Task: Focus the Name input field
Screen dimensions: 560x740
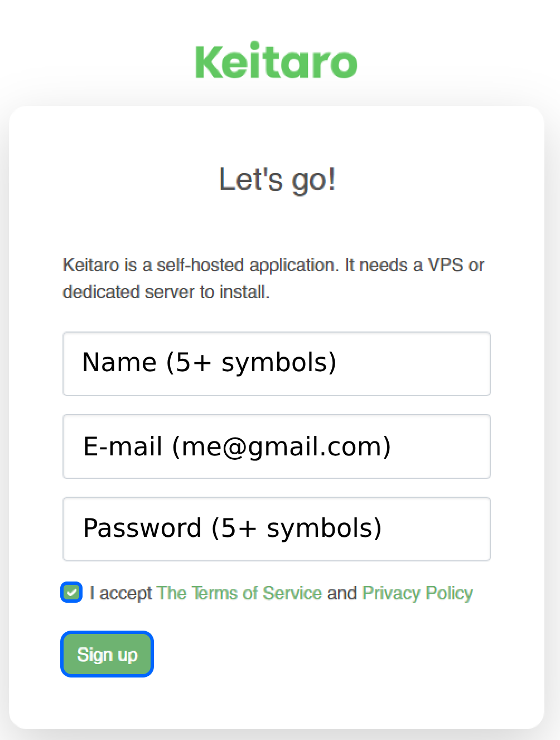Action: tap(276, 364)
